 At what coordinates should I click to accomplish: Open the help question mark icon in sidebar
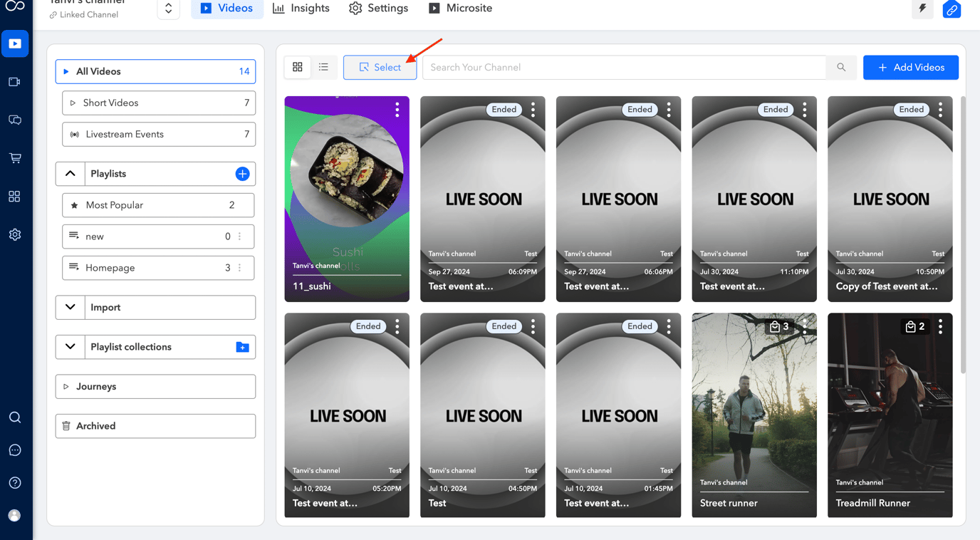point(15,483)
